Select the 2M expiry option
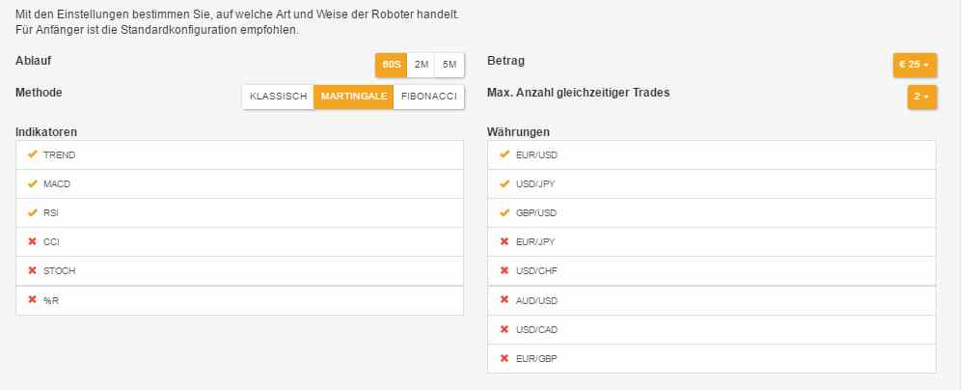The width and height of the screenshot is (980, 390). pos(422,65)
